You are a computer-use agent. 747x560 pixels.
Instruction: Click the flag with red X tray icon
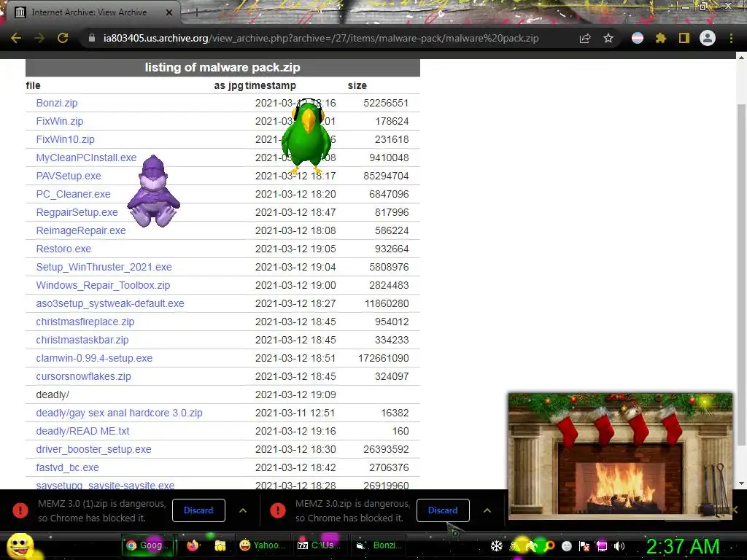pyautogui.click(x=584, y=546)
